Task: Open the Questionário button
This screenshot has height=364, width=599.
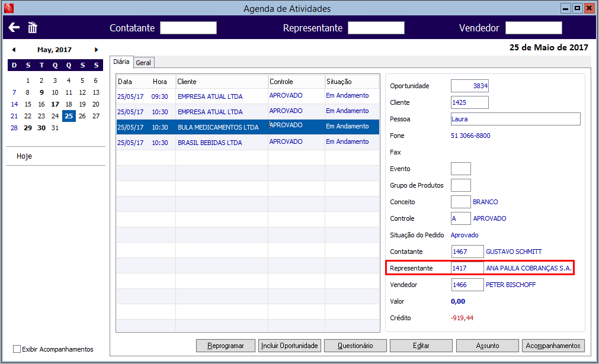Action: [355, 346]
